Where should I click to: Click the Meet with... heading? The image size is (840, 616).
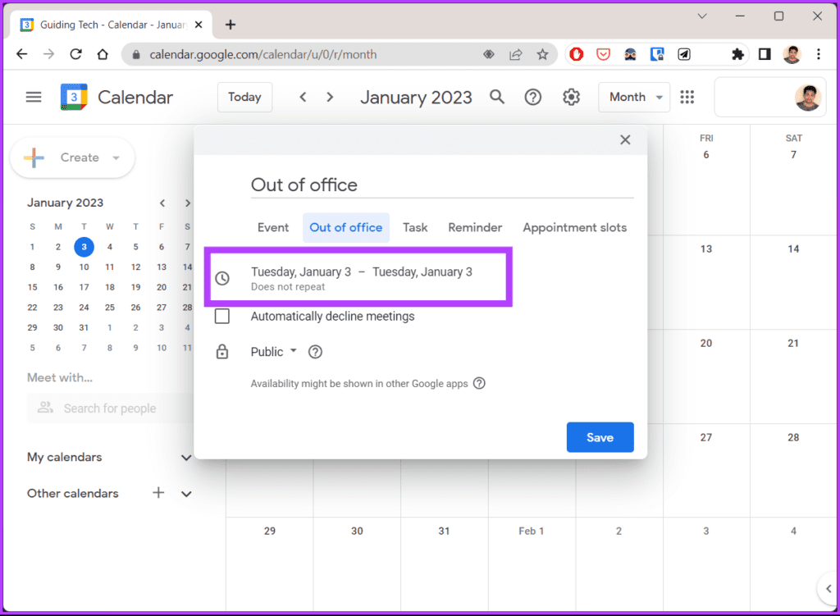[59, 377]
